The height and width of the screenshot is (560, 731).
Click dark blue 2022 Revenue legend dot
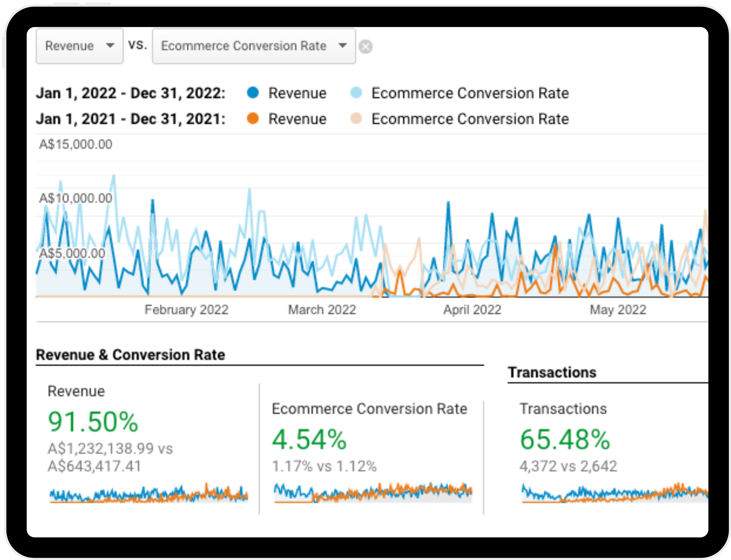253,92
